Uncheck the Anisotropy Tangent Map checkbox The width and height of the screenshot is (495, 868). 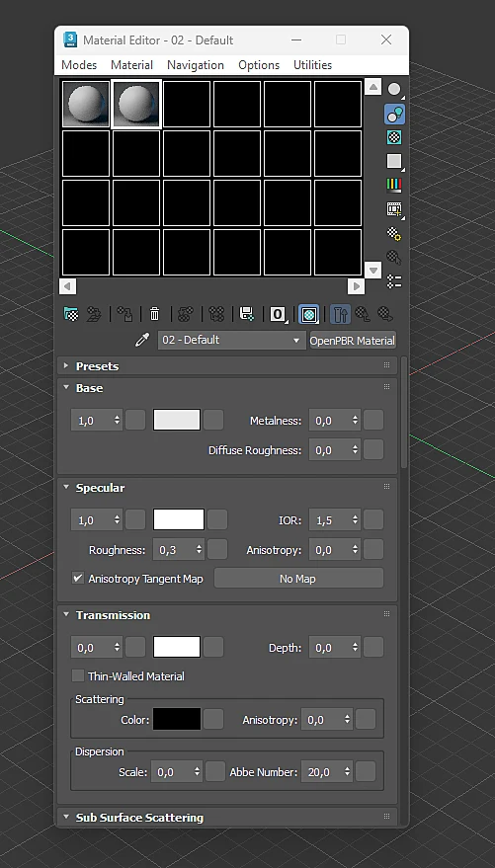point(78,579)
